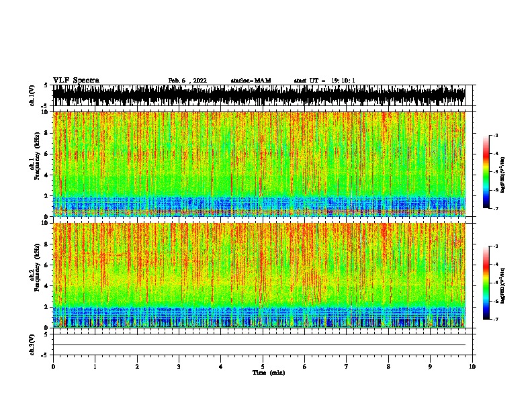The width and height of the screenshot is (532, 411).
Task: Click time axis tick label '8'
Action: pyautogui.click(x=388, y=367)
